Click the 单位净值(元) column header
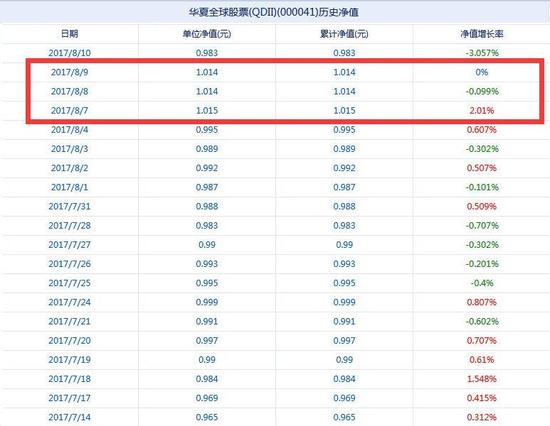Screen dimensions: 550x426 coord(207,34)
